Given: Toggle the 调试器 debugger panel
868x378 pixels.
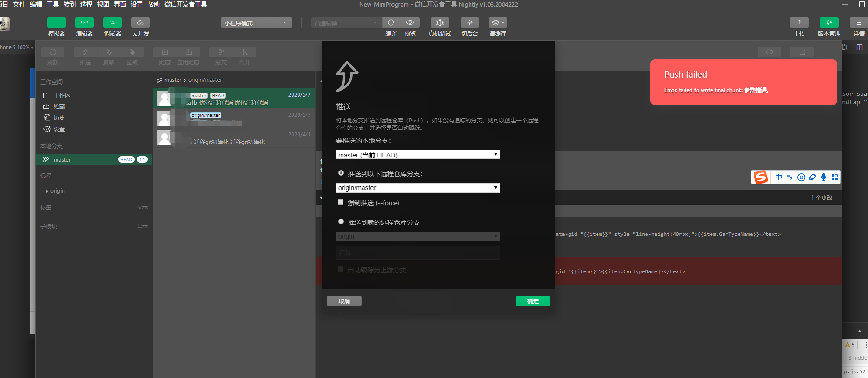Looking at the screenshot, I should [113, 22].
